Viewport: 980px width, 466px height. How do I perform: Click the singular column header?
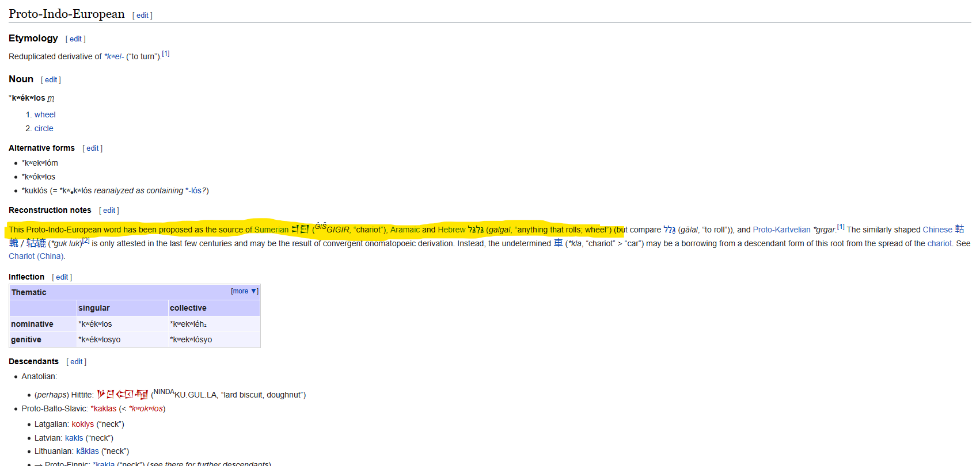122,308
